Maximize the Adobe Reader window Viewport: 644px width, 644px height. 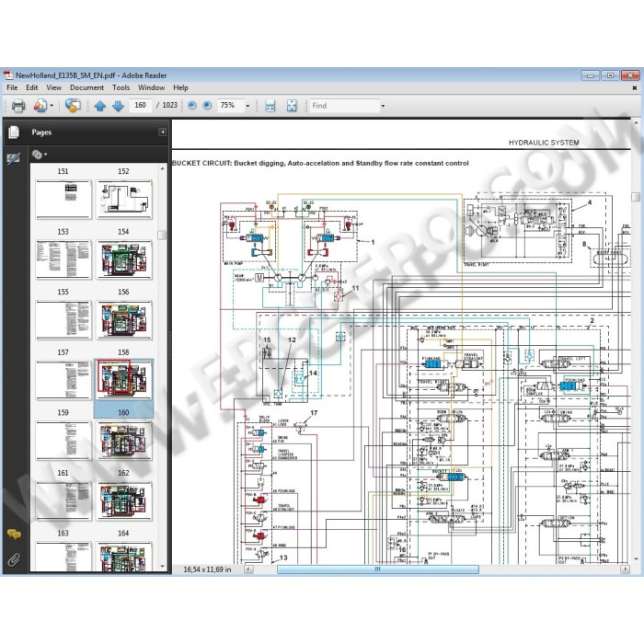click(610, 75)
